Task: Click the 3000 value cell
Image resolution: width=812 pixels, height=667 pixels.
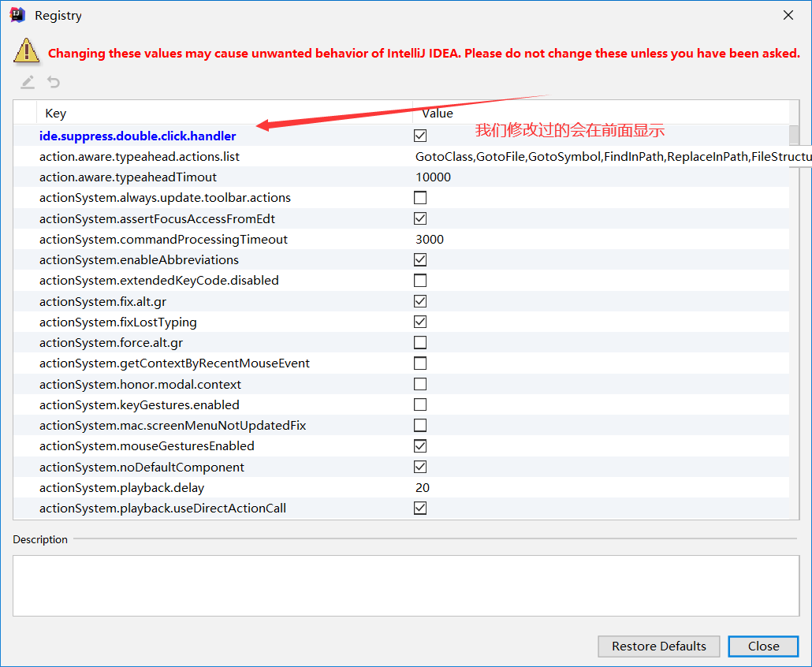Action: pyautogui.click(x=430, y=239)
